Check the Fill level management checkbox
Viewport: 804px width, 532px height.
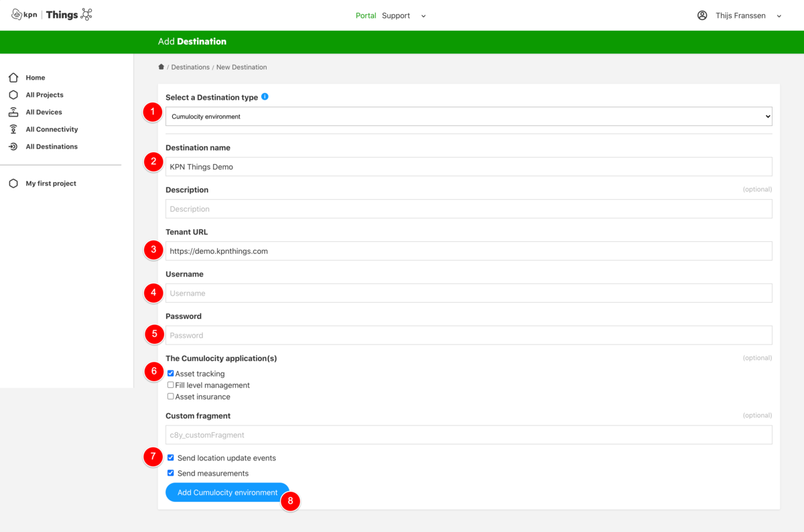pyautogui.click(x=171, y=385)
